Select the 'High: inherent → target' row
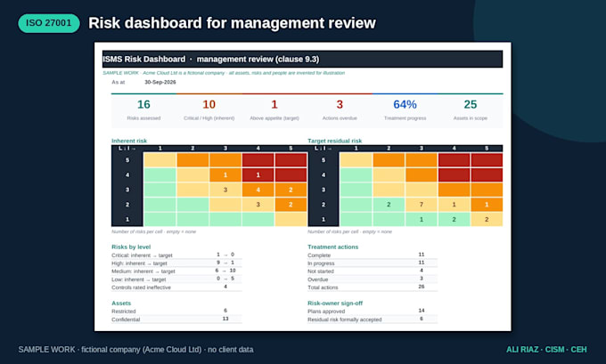This screenshot has width=606, height=364. point(176,263)
